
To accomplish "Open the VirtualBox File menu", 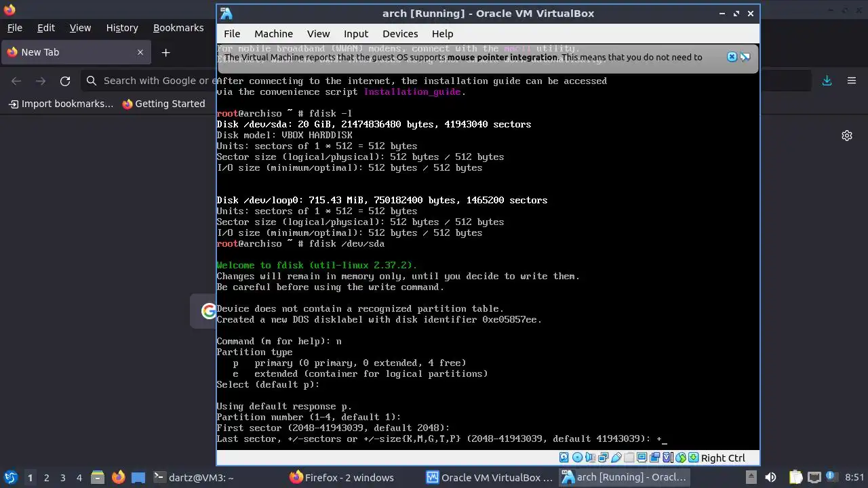I will click(x=232, y=34).
